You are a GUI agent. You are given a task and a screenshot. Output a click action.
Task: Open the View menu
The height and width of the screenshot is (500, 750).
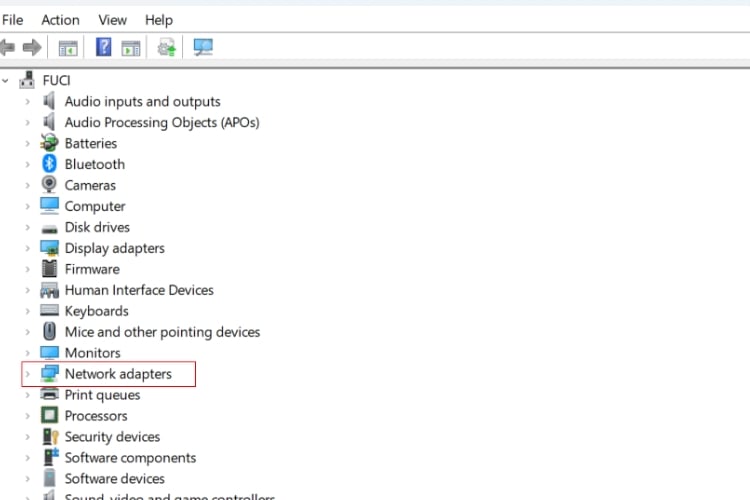click(x=112, y=20)
